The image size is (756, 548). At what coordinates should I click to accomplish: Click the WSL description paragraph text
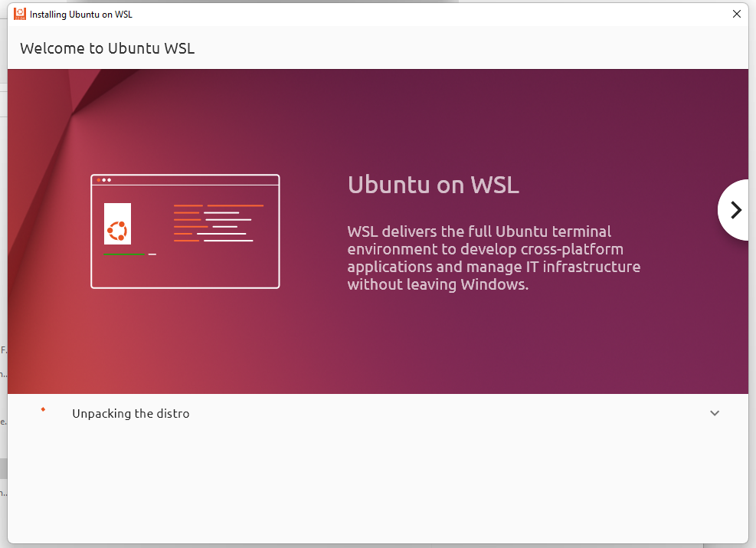pyautogui.click(x=493, y=258)
